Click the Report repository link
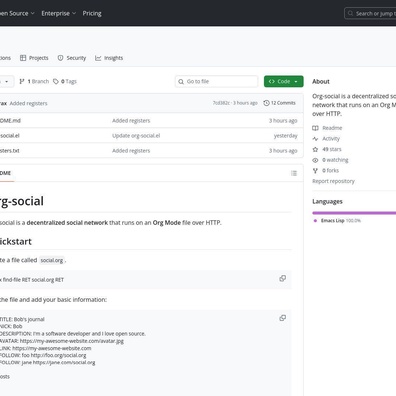This screenshot has width=396, height=396. (333, 181)
